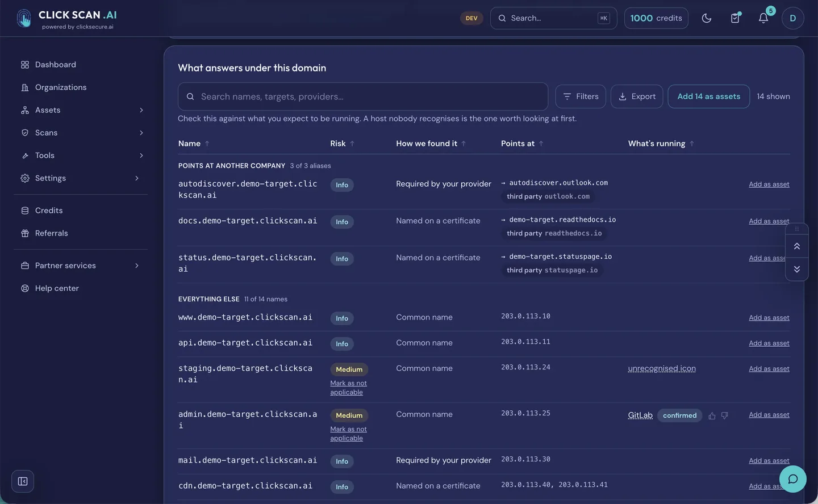Click the Partner services briefcase icon
This screenshot has height=504, width=818.
coord(25,266)
